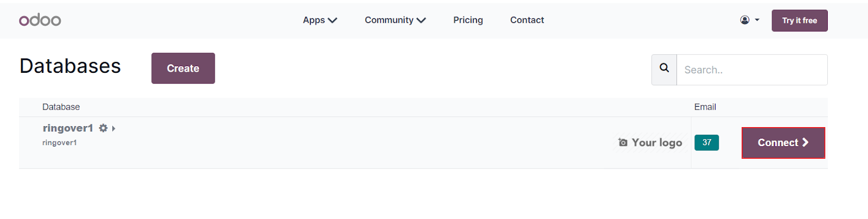Open the user account dropdown caret
Viewport: 868px width, 219px height.
pos(757,20)
